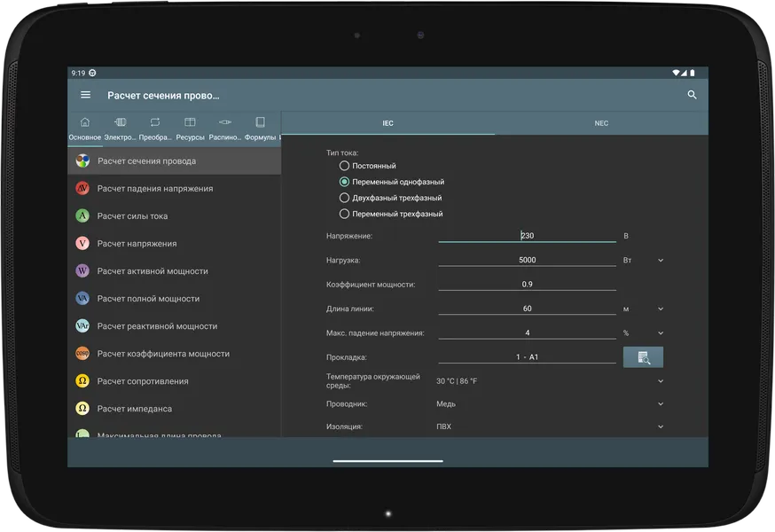Open the line length unit м dropdown
The image size is (775, 532).
(643, 309)
